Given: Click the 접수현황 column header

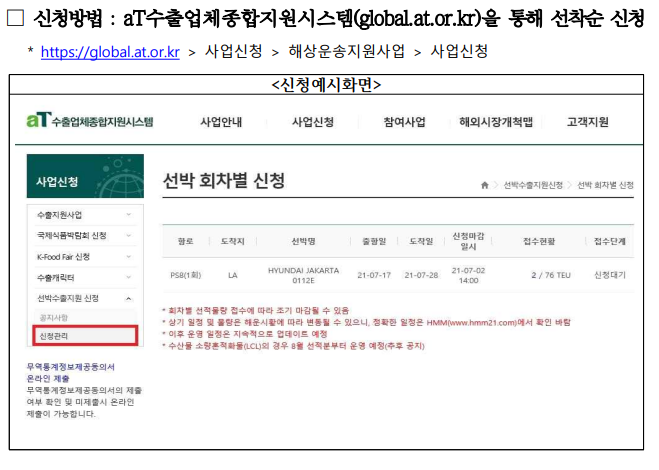Looking at the screenshot, I should pos(539,241).
